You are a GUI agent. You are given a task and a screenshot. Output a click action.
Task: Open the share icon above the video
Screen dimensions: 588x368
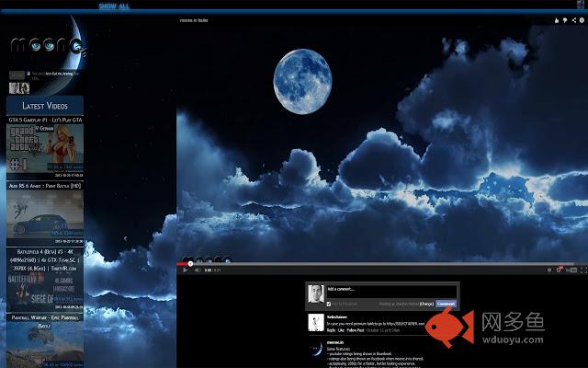(x=573, y=19)
